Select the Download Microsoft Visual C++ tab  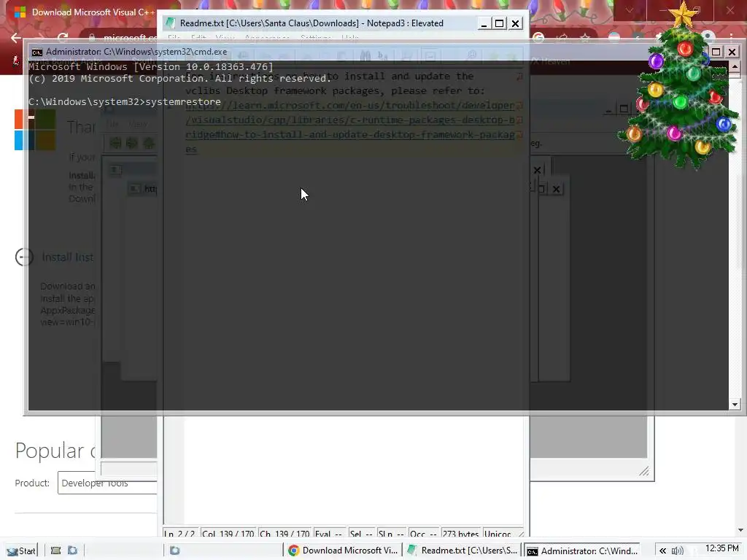(x=86, y=12)
